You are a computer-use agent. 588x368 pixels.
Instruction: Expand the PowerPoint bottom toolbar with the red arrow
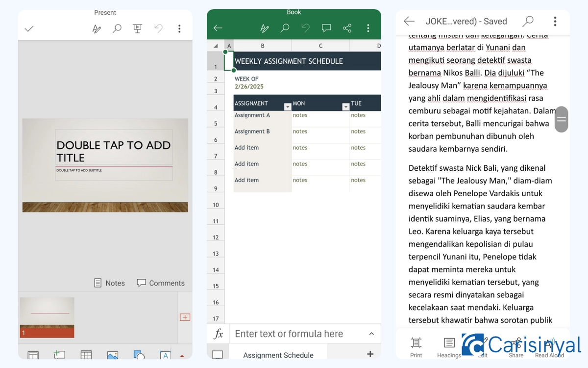click(x=182, y=356)
